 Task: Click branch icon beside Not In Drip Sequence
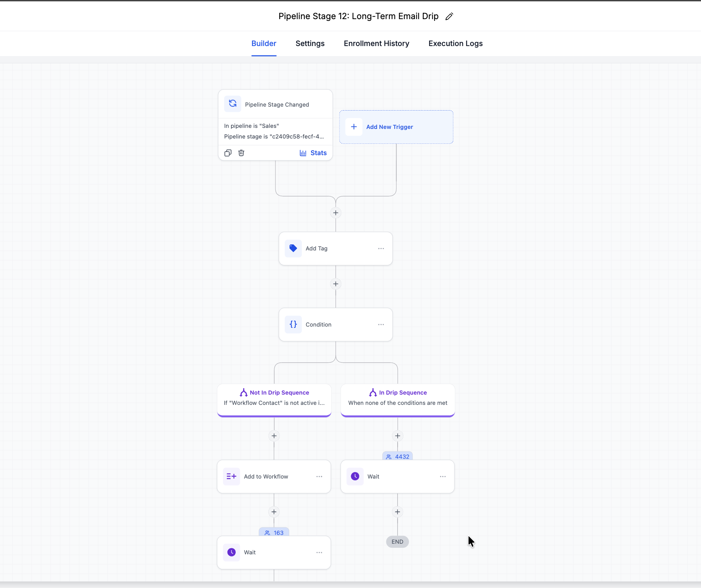[x=243, y=392]
